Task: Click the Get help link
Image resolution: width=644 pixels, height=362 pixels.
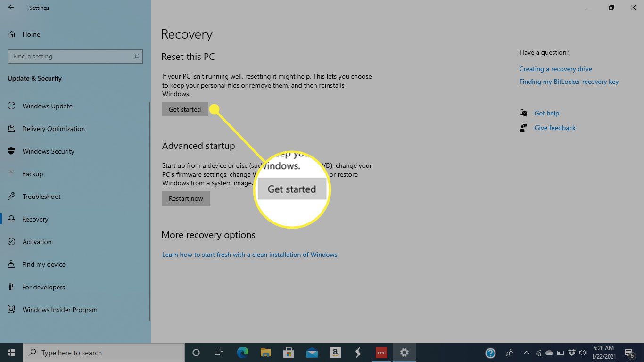Action: (546, 113)
